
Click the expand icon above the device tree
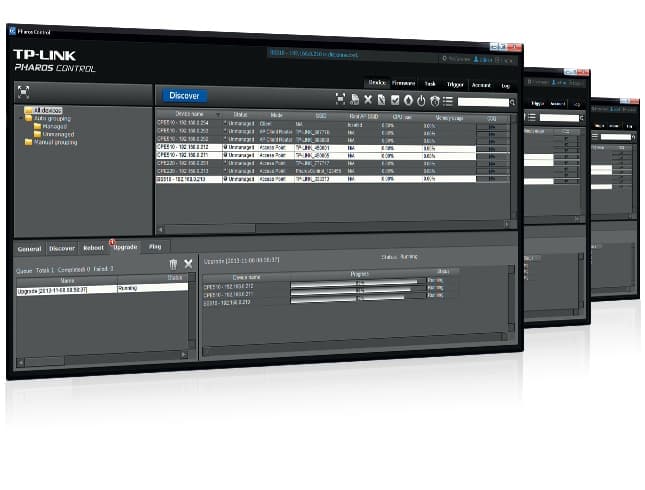click(23, 90)
